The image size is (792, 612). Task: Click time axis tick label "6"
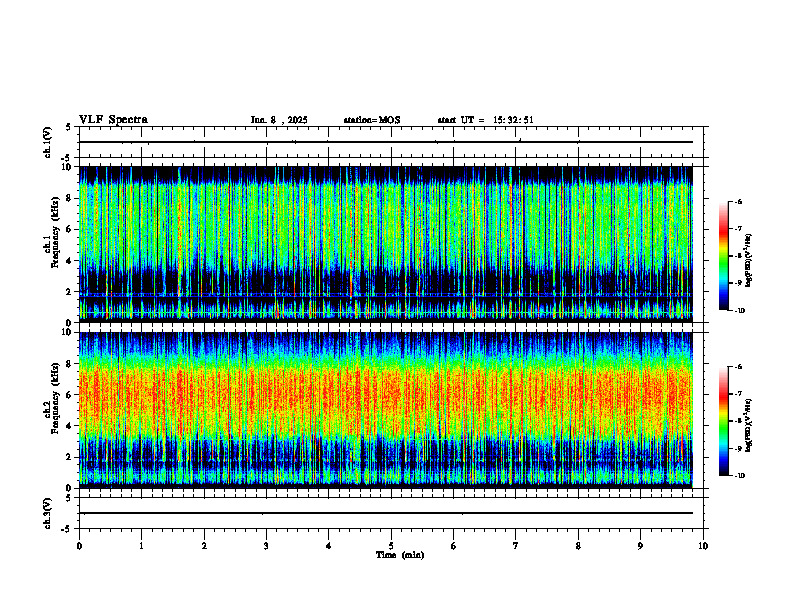click(x=453, y=546)
